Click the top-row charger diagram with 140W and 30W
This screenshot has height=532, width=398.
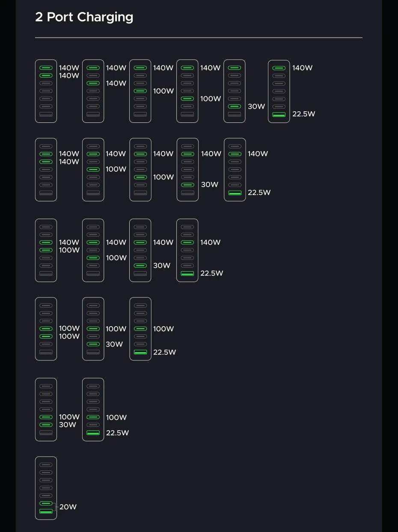(x=235, y=91)
